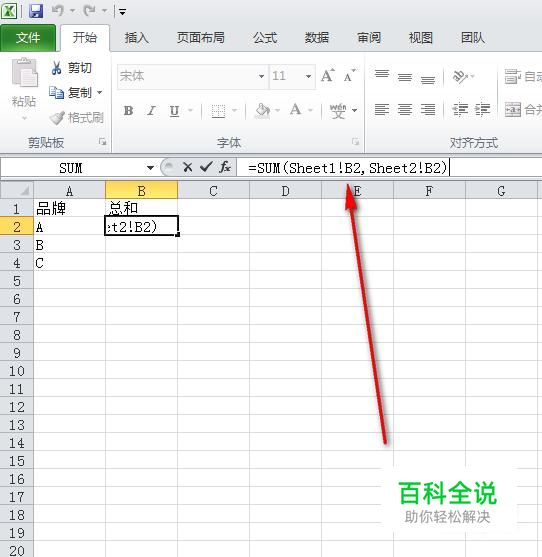
Task: Select column B header
Action: [x=141, y=190]
